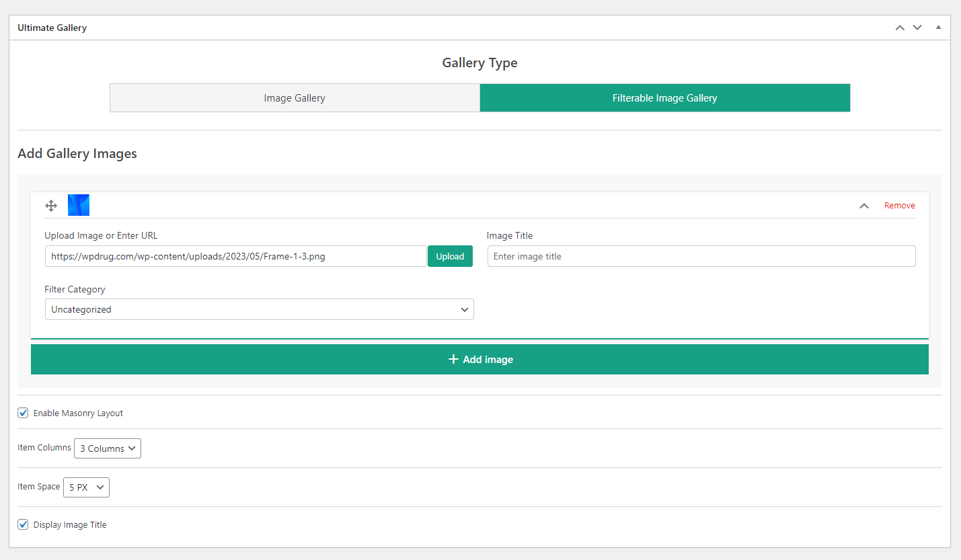Open the Item Columns dropdown
Viewport: 961px width, 560px height.
108,448
